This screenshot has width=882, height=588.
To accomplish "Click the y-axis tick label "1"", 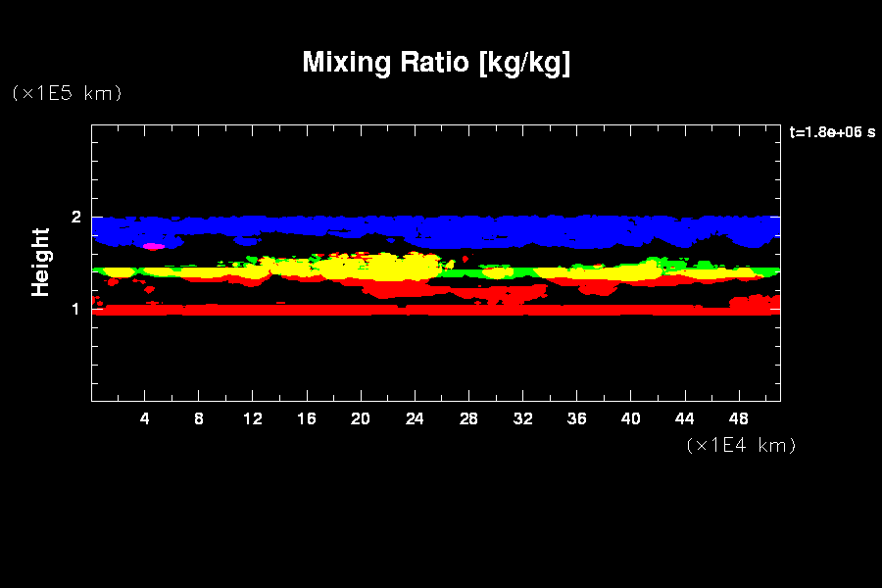I will click(x=75, y=309).
